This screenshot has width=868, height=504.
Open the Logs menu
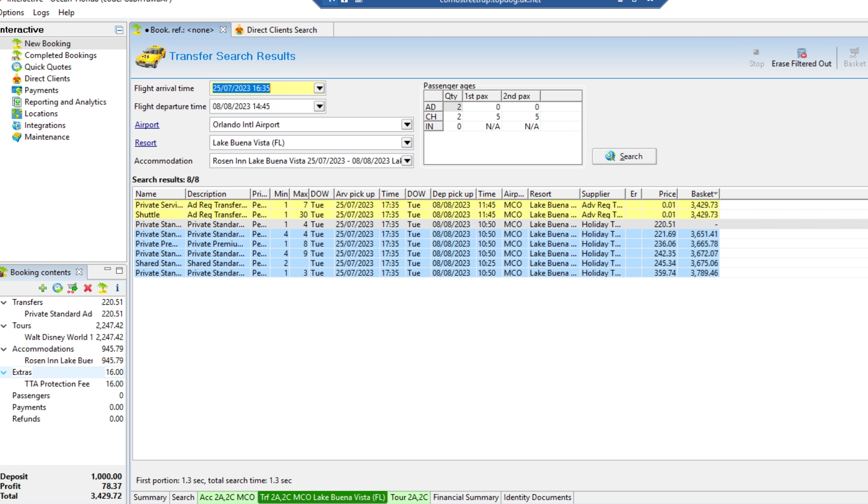(41, 12)
